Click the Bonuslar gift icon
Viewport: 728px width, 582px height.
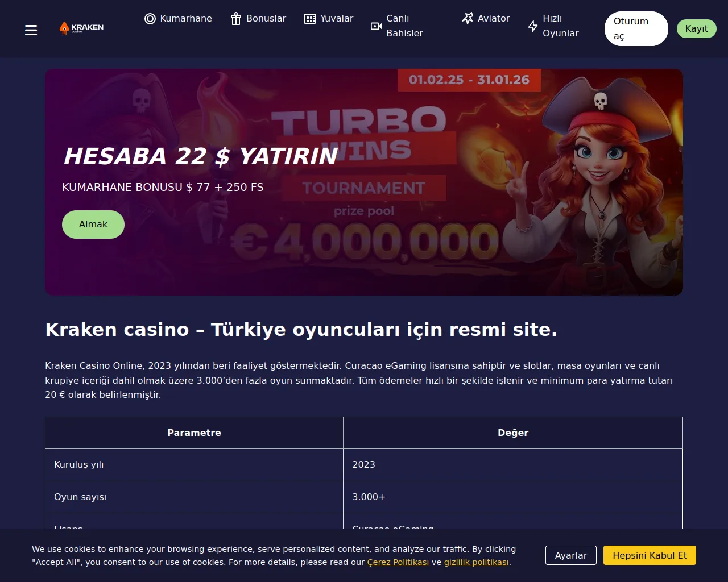(x=236, y=19)
